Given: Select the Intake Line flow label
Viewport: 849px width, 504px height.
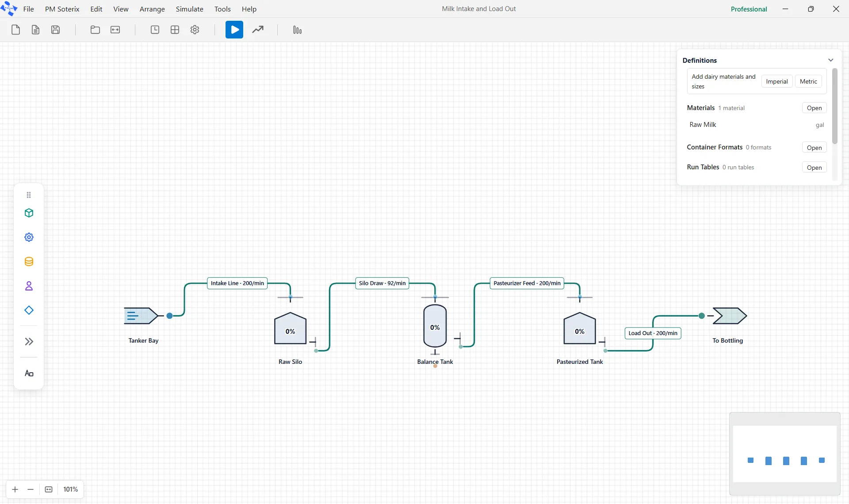Looking at the screenshot, I should coord(237,283).
